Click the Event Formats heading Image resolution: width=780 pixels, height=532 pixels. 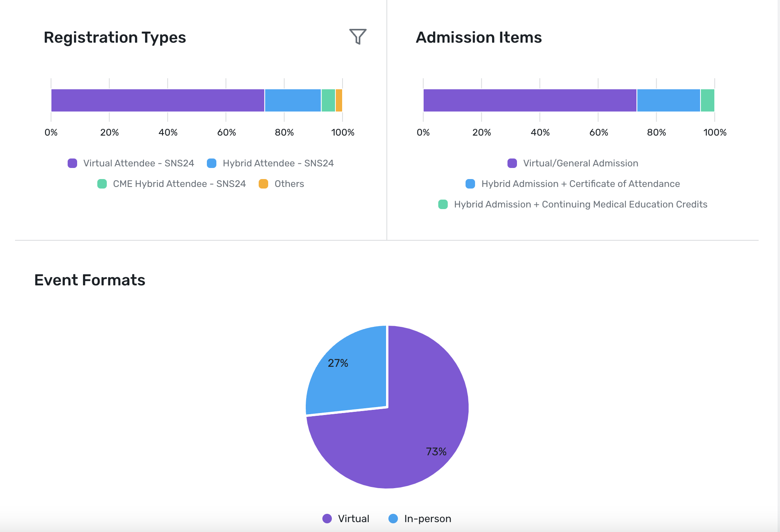pyautogui.click(x=90, y=280)
